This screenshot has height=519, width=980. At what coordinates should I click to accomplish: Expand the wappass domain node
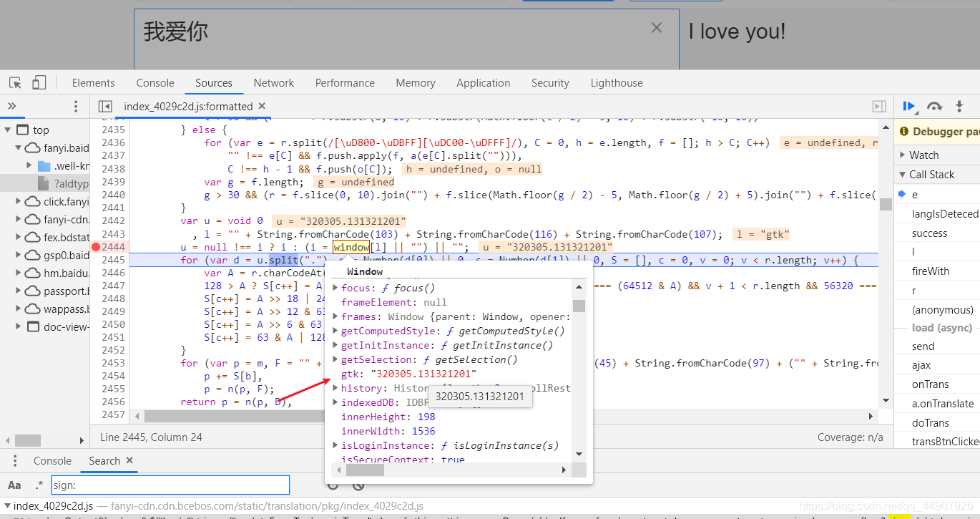(19, 309)
